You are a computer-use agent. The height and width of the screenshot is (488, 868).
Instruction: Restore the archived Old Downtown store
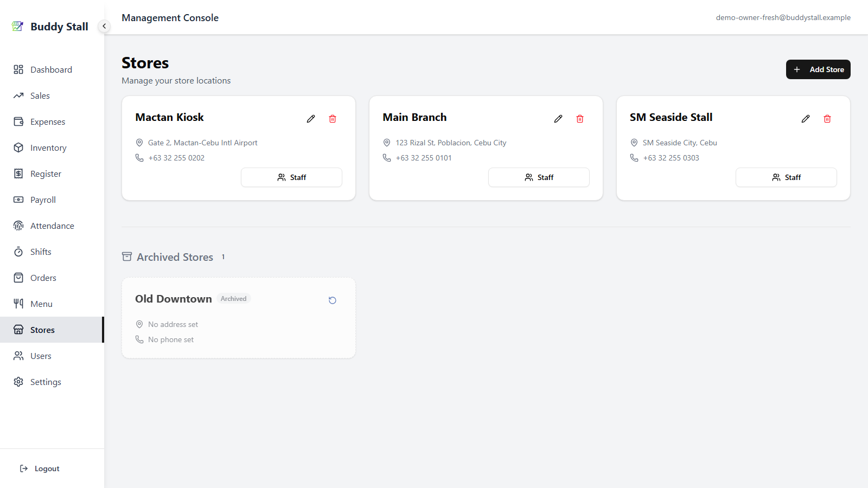333,300
